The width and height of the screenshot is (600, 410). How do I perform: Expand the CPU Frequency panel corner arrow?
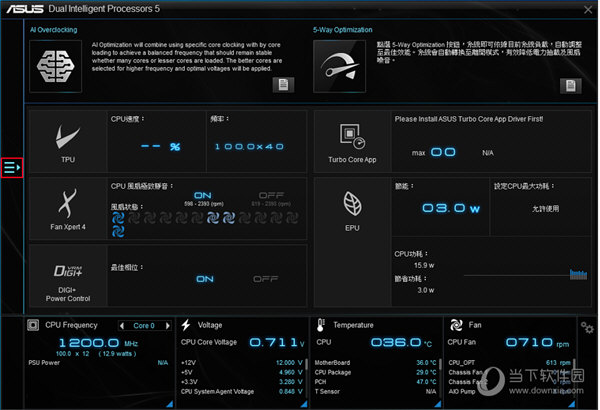pos(170,403)
